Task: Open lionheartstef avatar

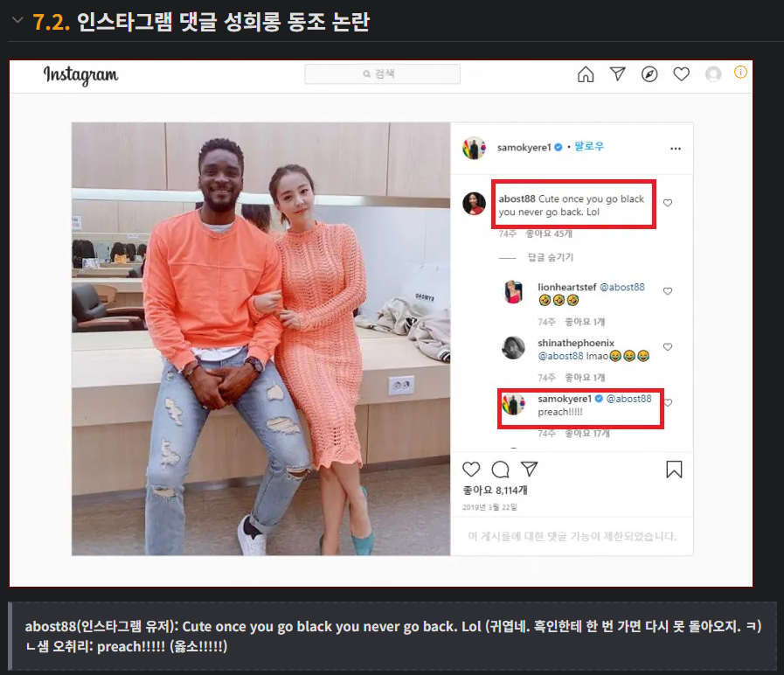Action: tap(514, 292)
